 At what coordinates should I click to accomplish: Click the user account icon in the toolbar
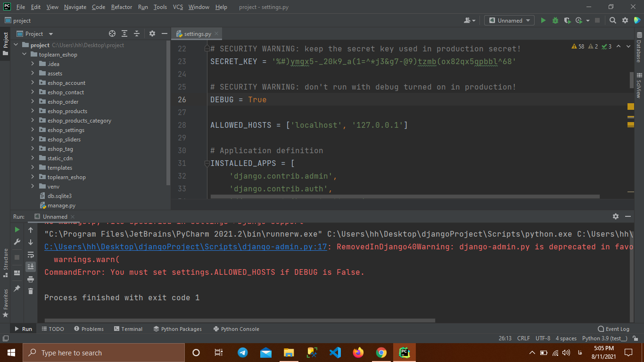[x=469, y=20]
